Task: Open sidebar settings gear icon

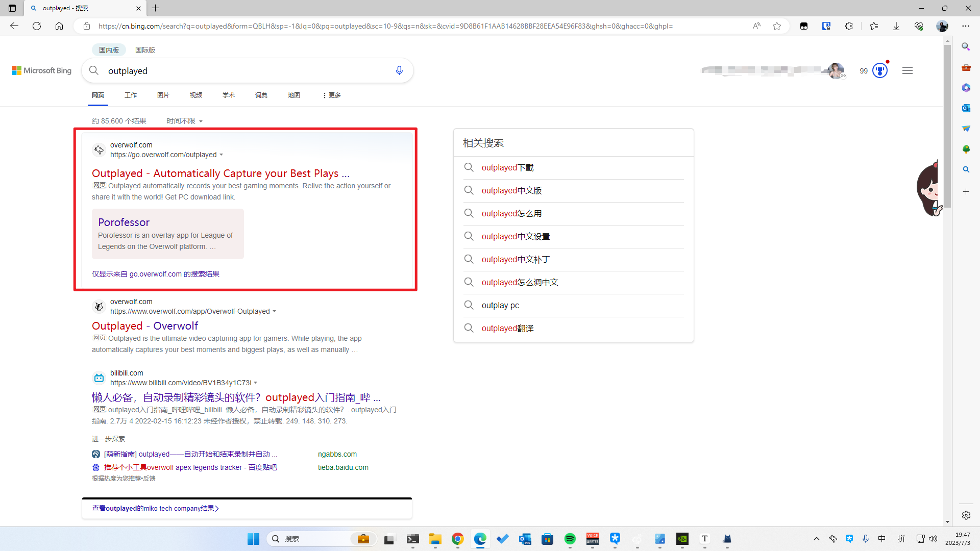Action: tap(966, 515)
